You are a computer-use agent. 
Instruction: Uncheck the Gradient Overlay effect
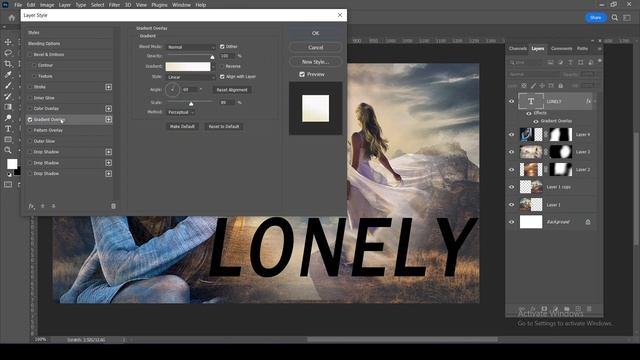click(x=30, y=120)
